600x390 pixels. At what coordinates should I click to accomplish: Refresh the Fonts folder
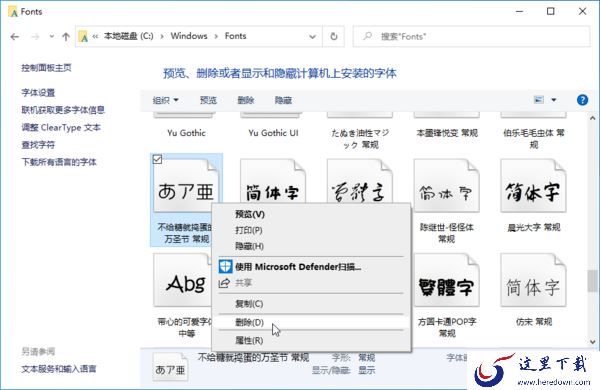coord(334,36)
